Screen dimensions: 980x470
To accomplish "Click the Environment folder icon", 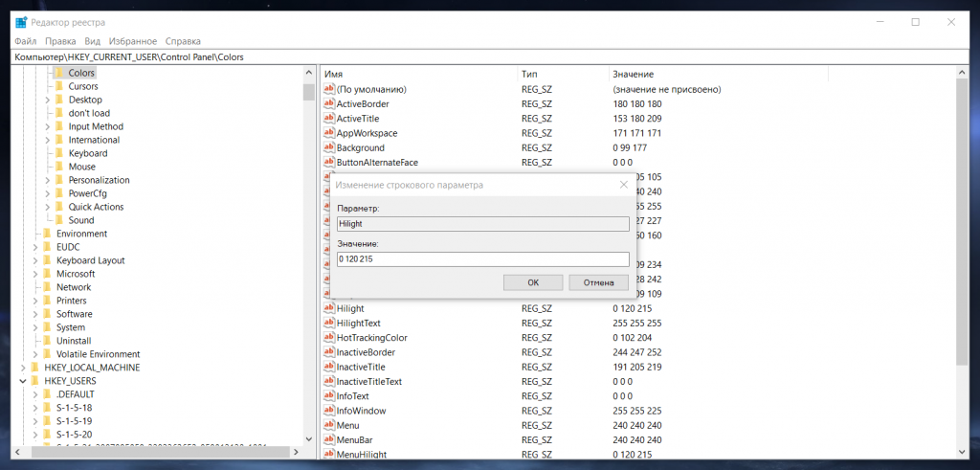I will coord(47,234).
